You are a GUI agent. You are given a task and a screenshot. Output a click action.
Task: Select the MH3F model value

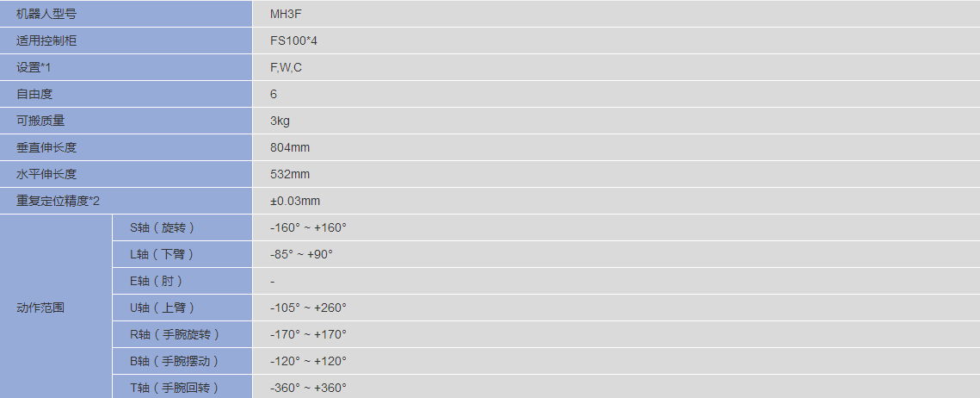pos(285,14)
